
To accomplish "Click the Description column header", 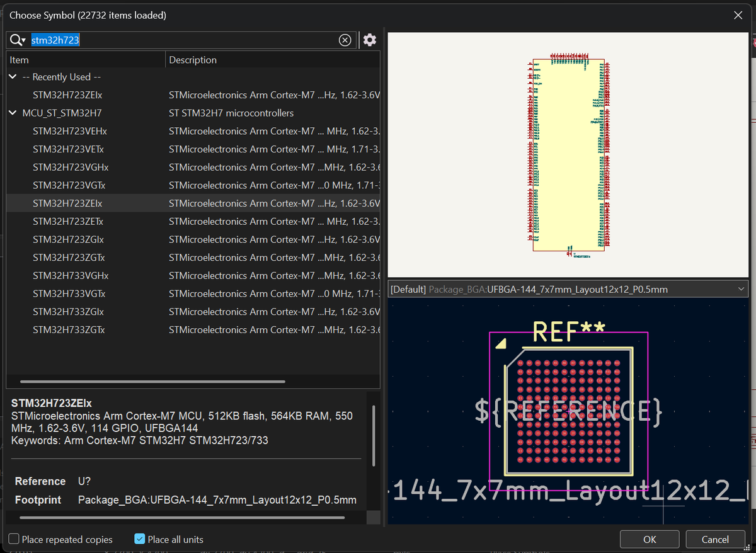I will pyautogui.click(x=273, y=60).
